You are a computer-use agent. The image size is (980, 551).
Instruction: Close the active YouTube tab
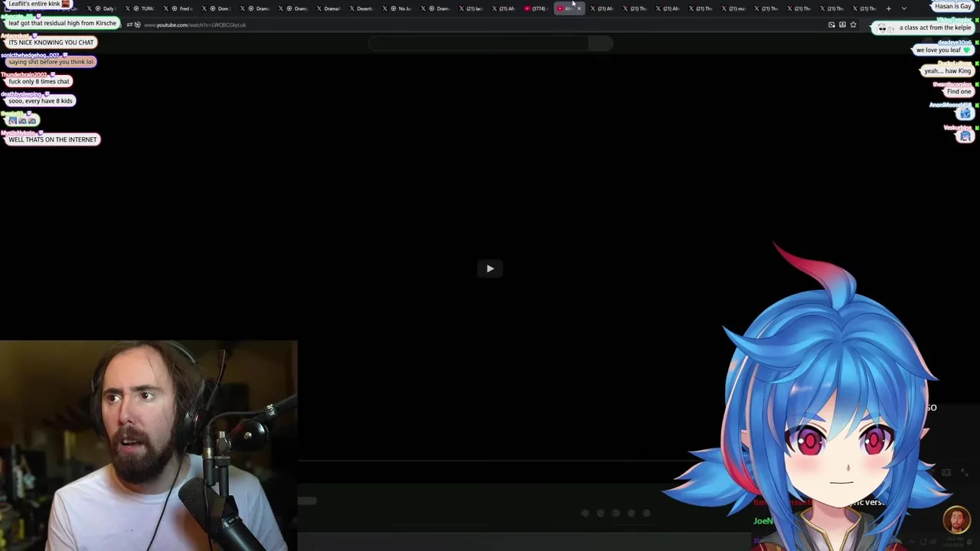(x=579, y=8)
